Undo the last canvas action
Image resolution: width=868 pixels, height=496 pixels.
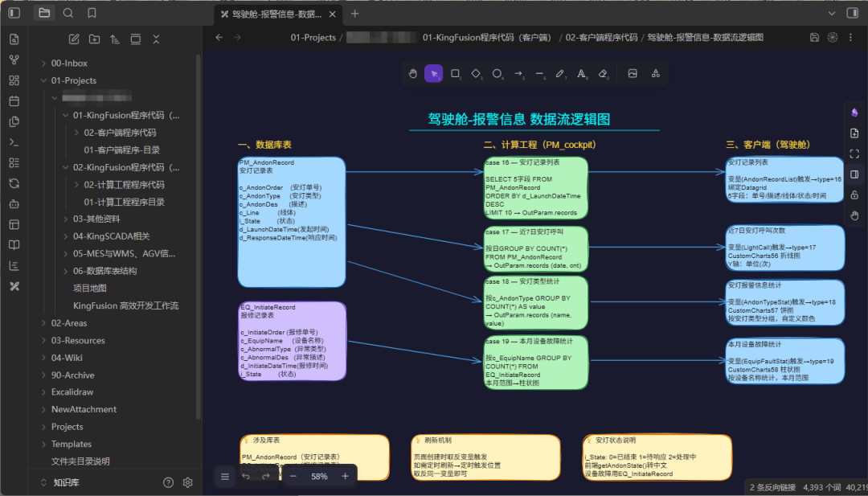[246, 476]
